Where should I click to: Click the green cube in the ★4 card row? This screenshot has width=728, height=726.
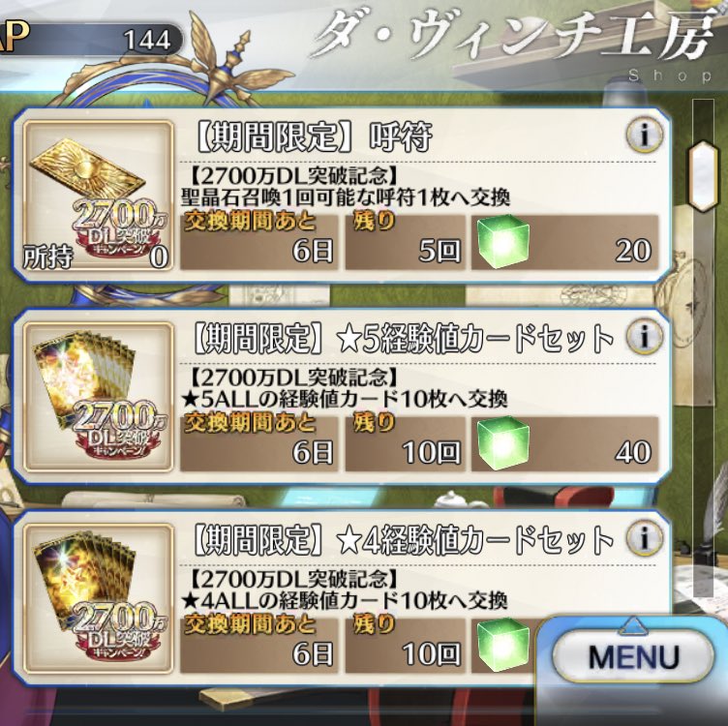[x=503, y=645]
